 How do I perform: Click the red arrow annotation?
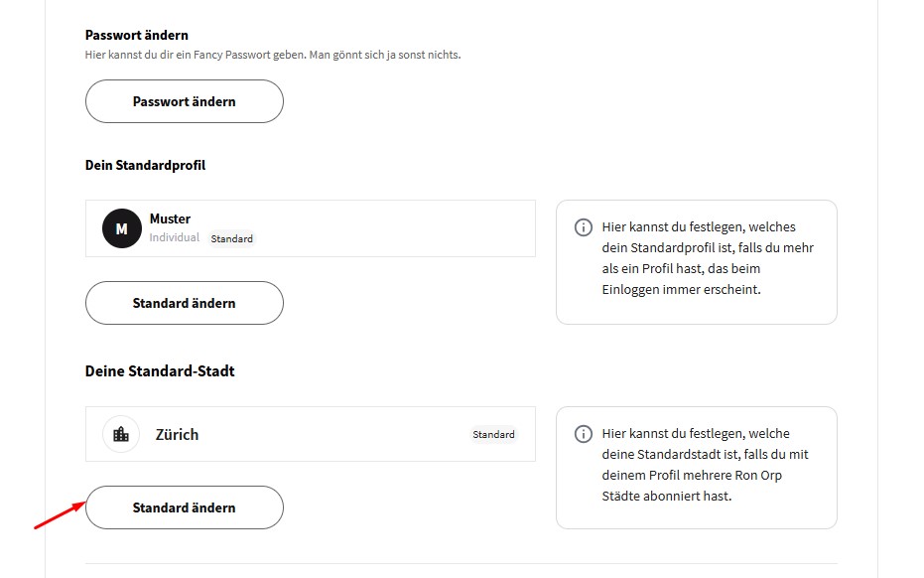[x=58, y=514]
